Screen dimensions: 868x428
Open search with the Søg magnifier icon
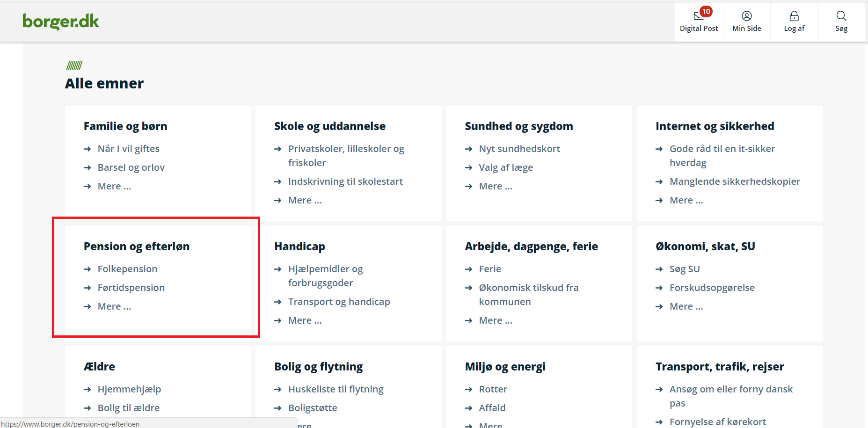click(x=841, y=16)
